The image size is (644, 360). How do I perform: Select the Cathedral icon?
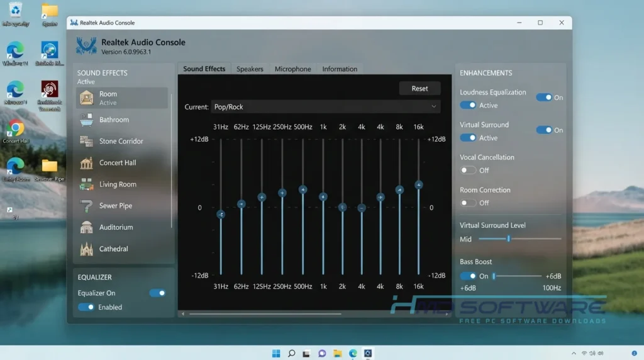86,249
